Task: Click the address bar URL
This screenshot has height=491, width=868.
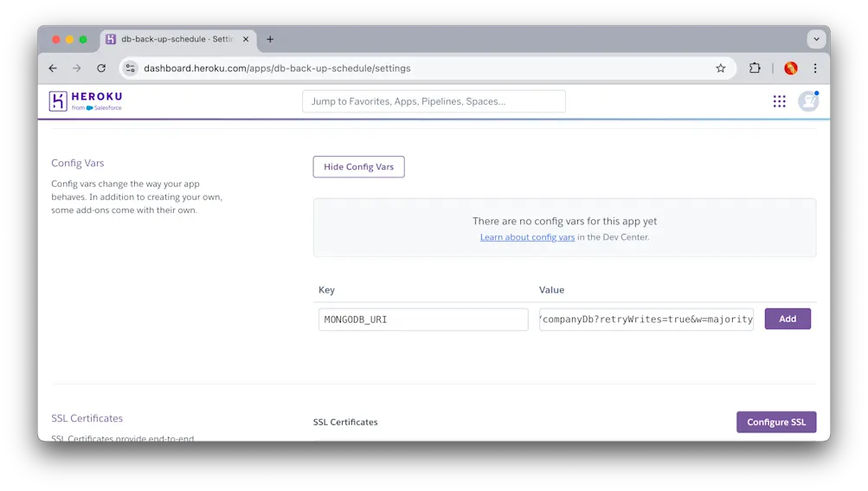Action: coord(277,68)
